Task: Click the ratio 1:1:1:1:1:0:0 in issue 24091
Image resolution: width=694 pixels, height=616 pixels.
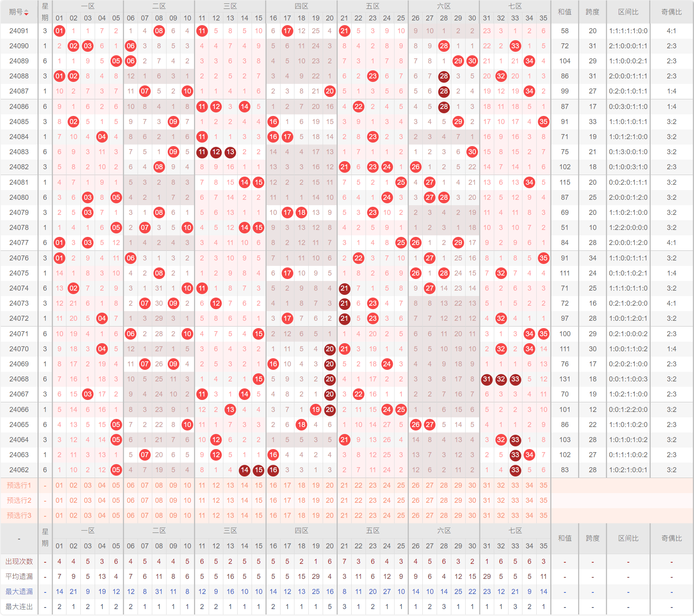Action: (628, 31)
